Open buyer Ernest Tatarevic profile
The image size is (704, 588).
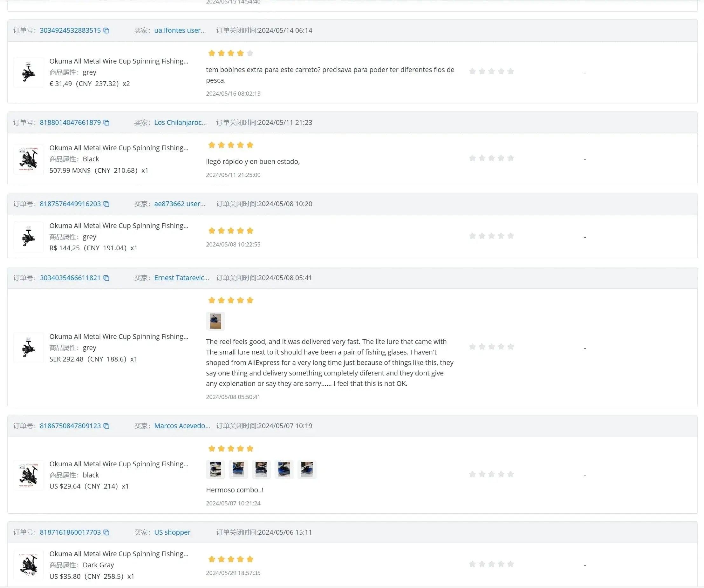coord(181,278)
